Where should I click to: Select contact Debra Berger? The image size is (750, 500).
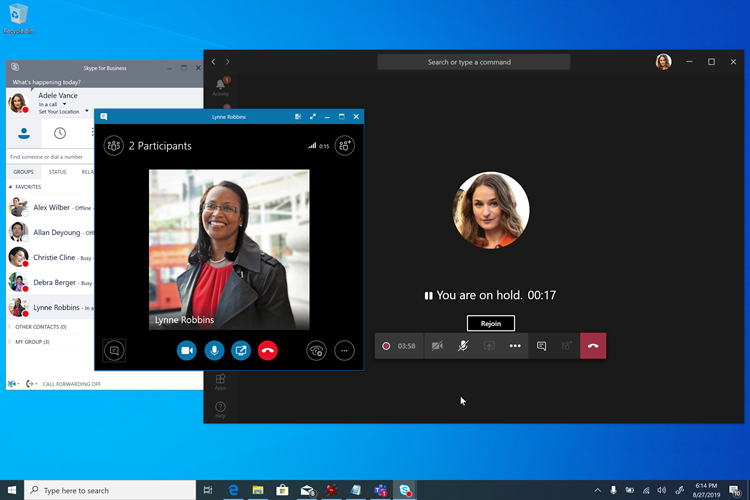(x=50, y=282)
